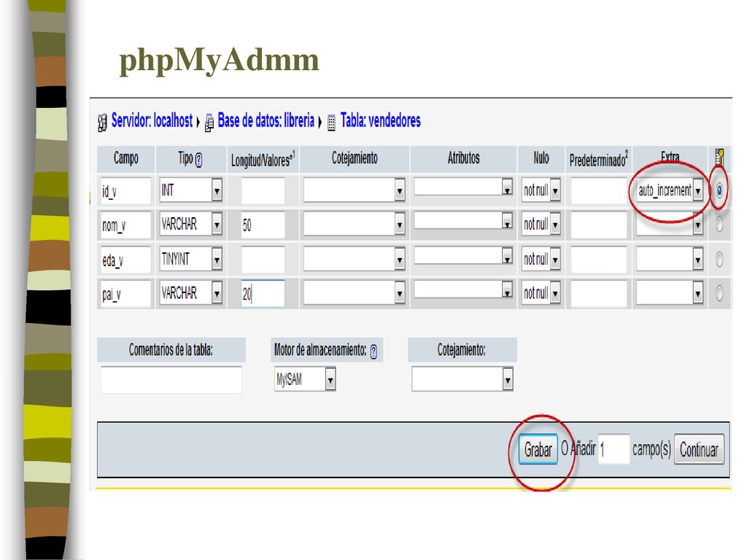The width and height of the screenshot is (747, 560).
Task: Click Comentarios de la tabla text box
Action: [x=171, y=379]
